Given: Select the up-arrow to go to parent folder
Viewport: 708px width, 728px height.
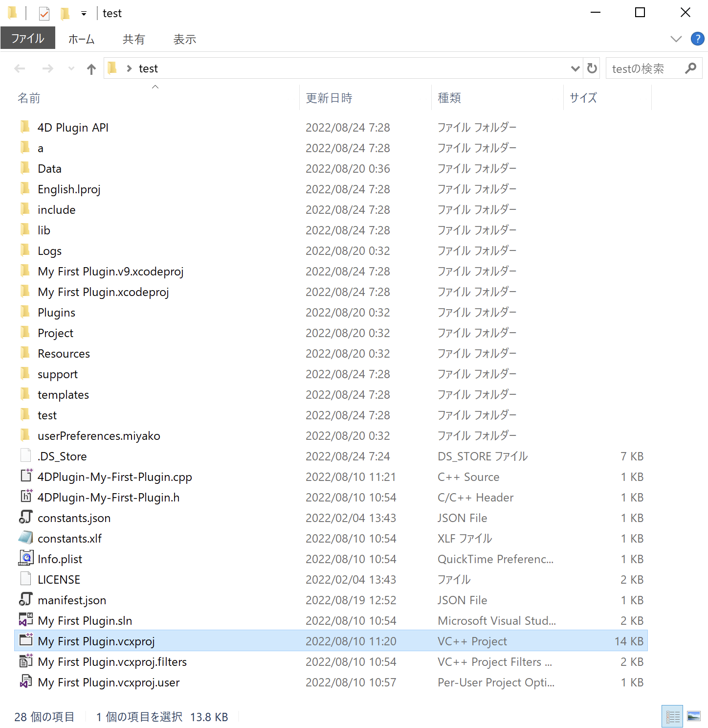Looking at the screenshot, I should point(91,68).
